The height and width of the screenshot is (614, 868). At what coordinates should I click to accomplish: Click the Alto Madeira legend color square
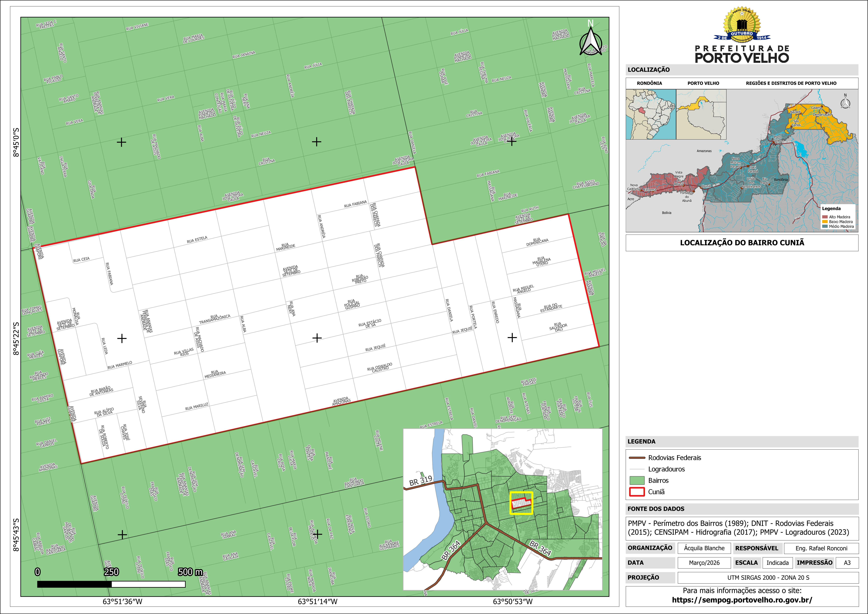[825, 217]
